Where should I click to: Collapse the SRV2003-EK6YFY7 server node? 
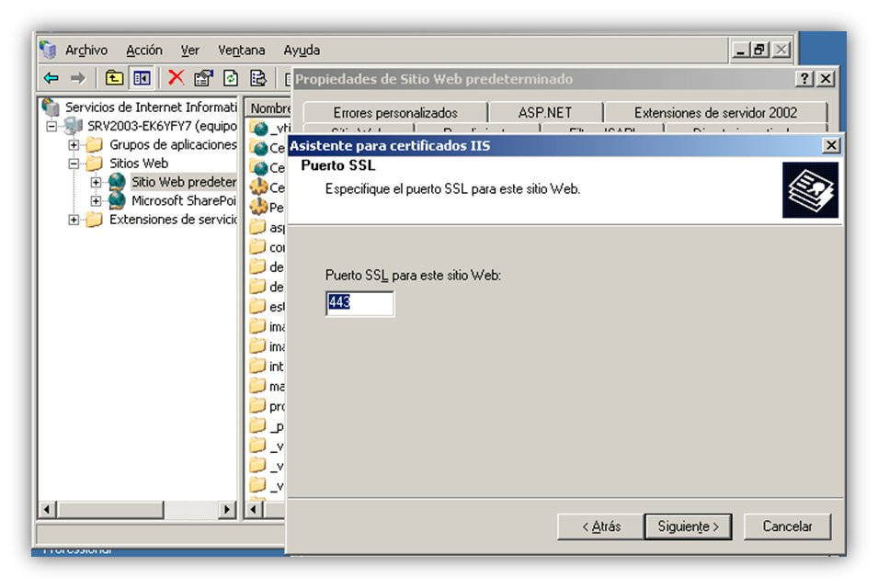[x=51, y=127]
